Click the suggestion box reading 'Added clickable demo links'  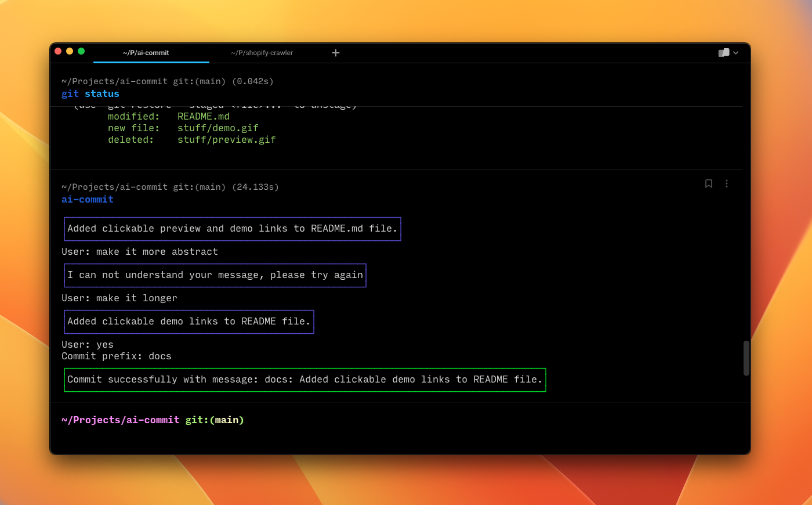(x=188, y=321)
